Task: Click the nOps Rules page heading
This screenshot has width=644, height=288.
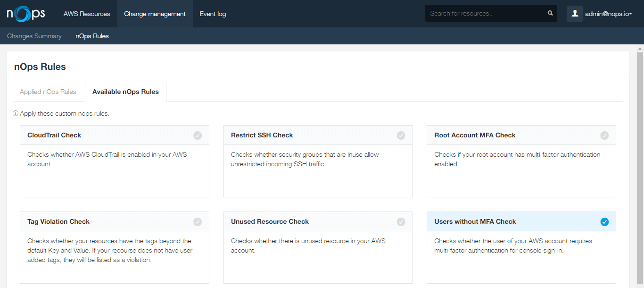Action: (x=40, y=67)
